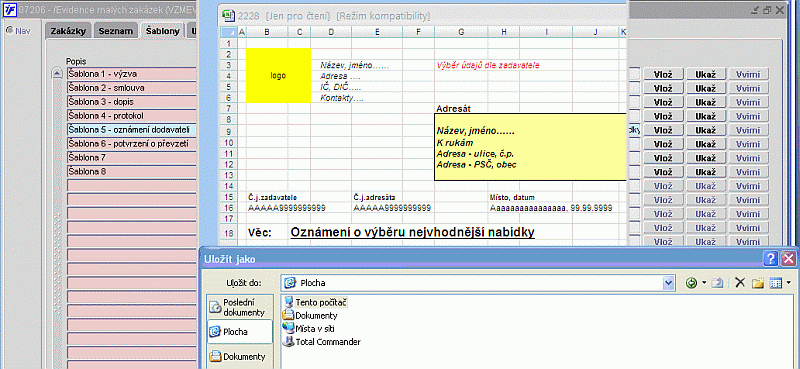This screenshot has height=369, width=800.
Task: Select Tento počítač in the file list
Action: [316, 302]
